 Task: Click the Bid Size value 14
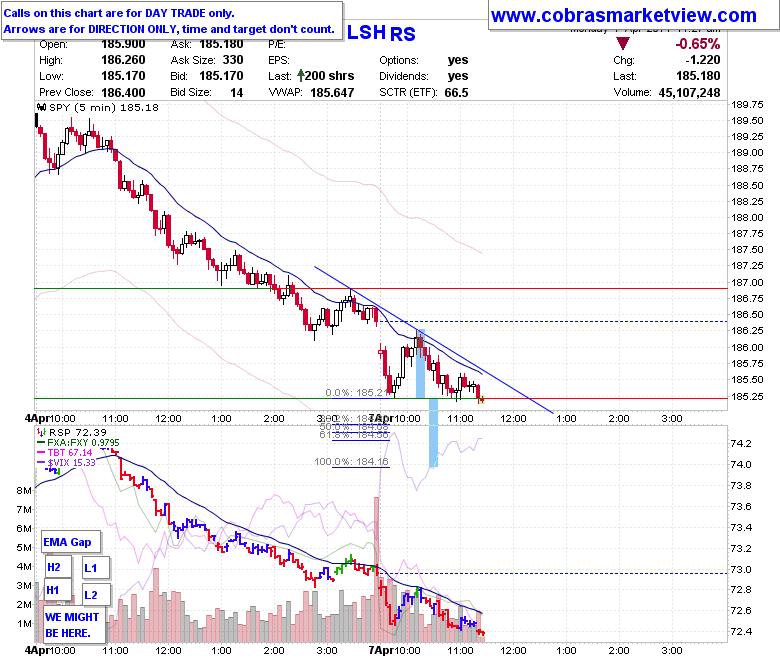click(x=237, y=93)
